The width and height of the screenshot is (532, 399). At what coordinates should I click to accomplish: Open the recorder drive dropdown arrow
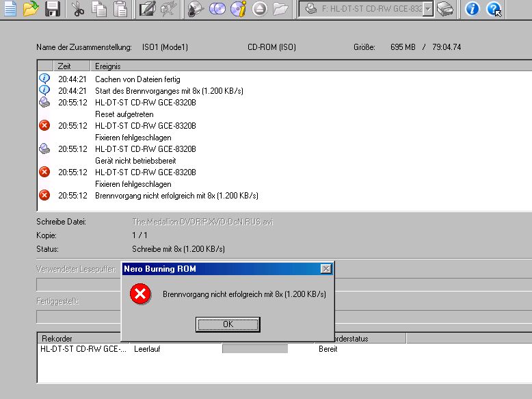[x=429, y=9]
